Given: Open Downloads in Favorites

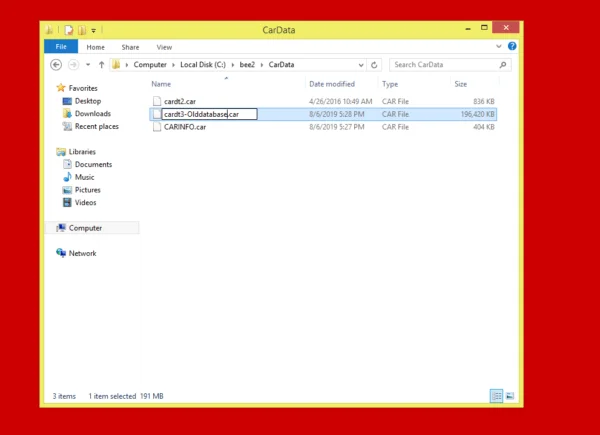Looking at the screenshot, I should [92, 114].
